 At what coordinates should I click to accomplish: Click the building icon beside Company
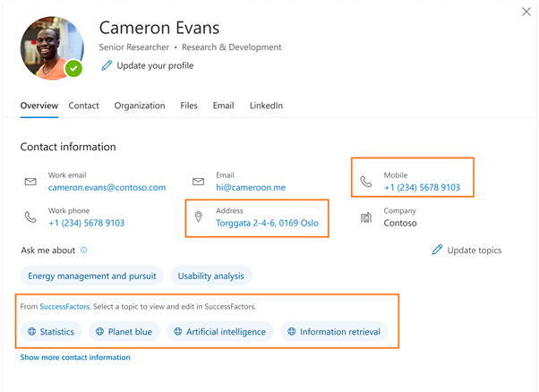366,217
